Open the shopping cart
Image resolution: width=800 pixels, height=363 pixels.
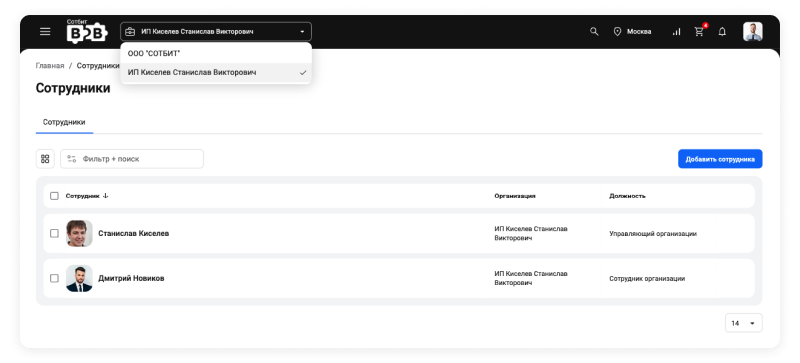[699, 32]
